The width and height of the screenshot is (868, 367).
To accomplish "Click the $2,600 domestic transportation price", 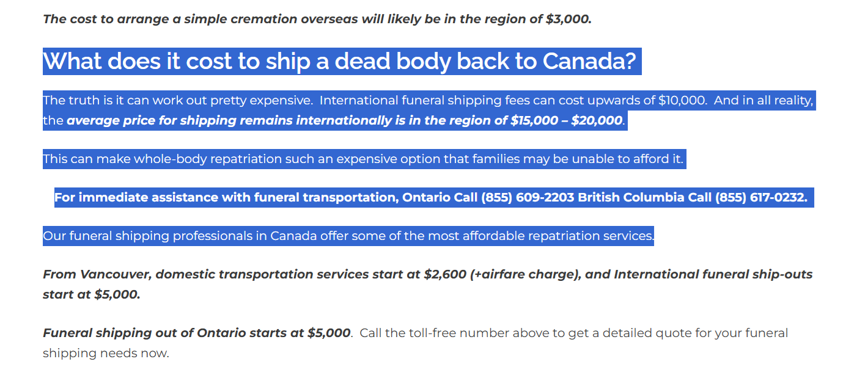I will tap(445, 274).
